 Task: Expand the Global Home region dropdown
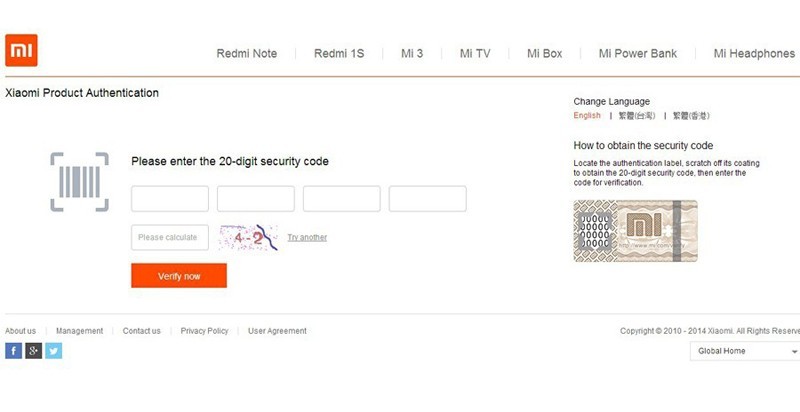coord(745,351)
